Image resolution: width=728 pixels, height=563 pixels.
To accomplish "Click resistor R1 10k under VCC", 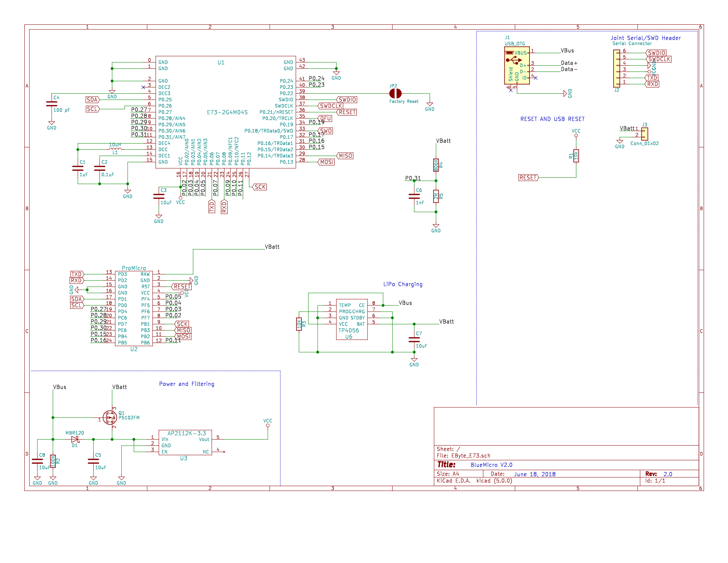I will coord(576,156).
